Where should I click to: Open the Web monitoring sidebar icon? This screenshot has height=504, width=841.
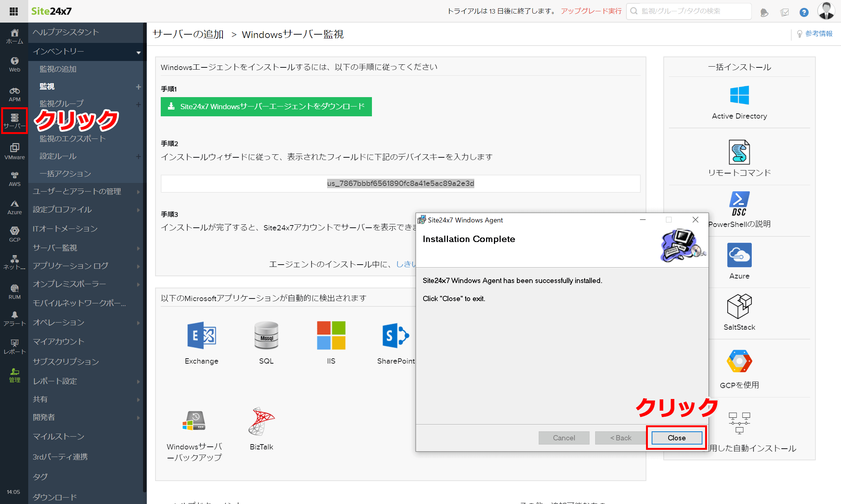(14, 64)
